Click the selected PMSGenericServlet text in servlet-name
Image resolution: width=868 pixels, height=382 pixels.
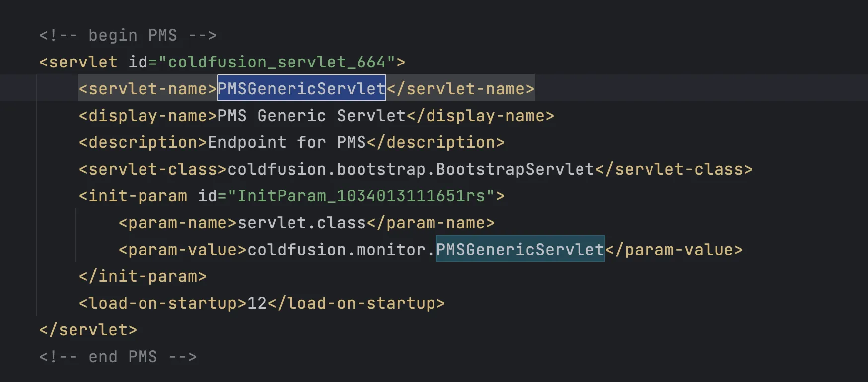coord(301,88)
